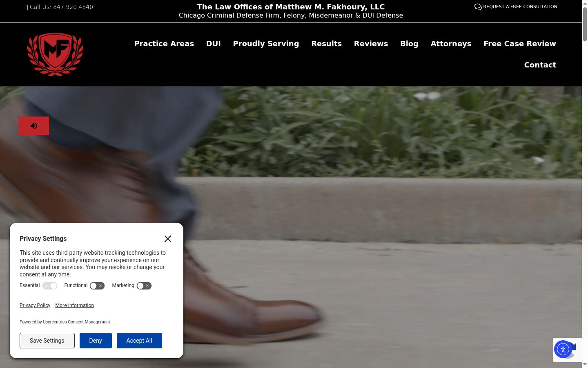Open the Privacy Policy link

pos(35,305)
